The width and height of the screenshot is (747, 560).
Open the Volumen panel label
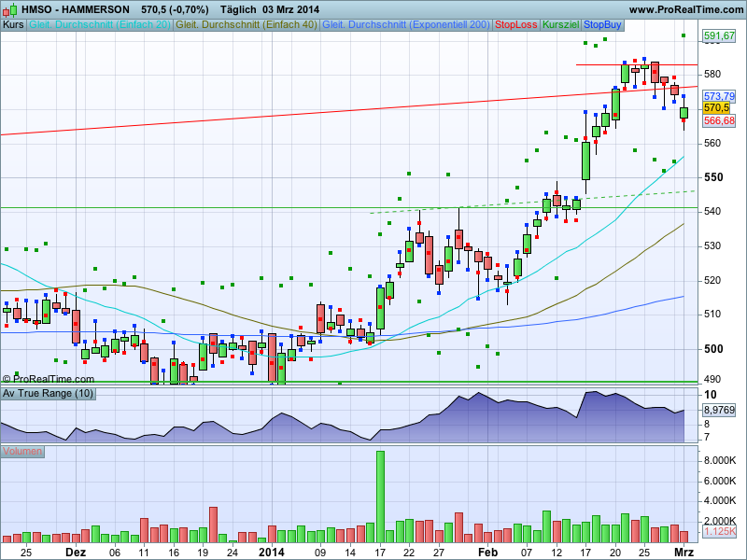click(21, 452)
